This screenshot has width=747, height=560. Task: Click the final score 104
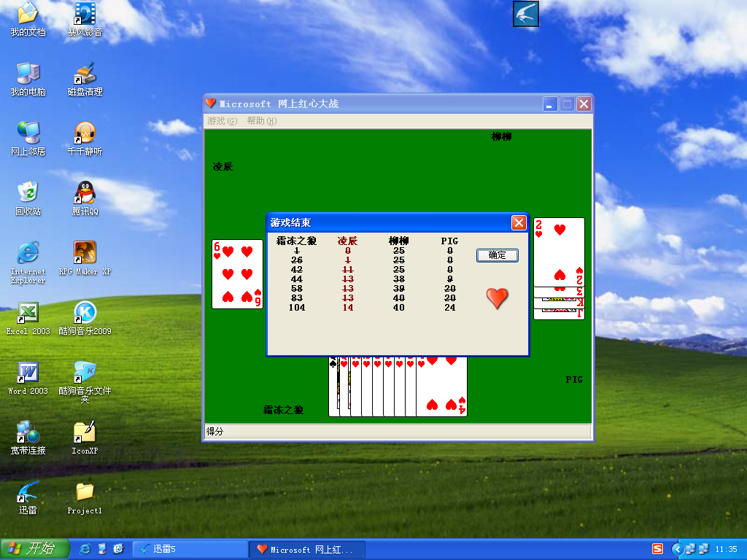[297, 308]
